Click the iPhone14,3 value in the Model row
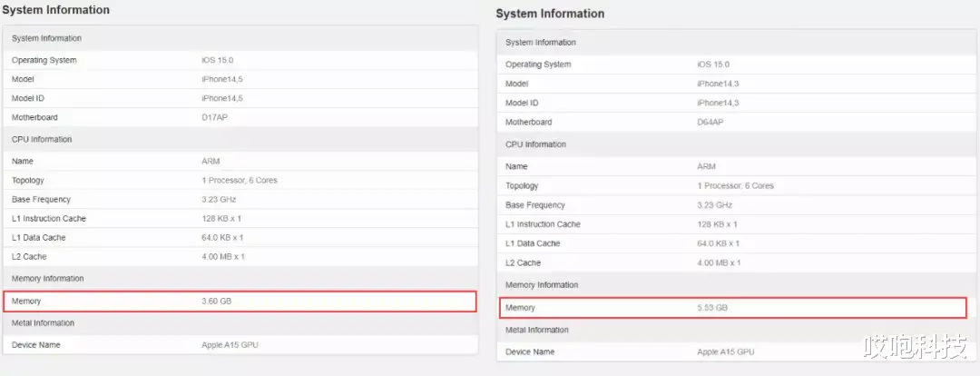The width and height of the screenshot is (980, 376). click(718, 84)
